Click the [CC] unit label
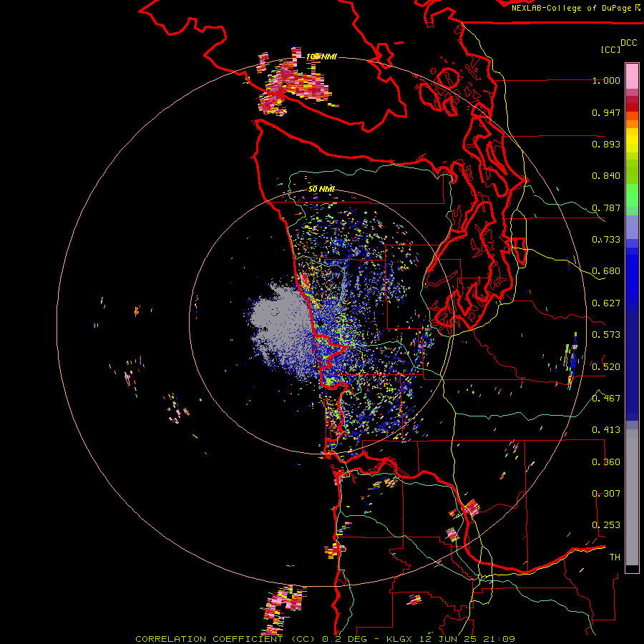 click(610, 49)
